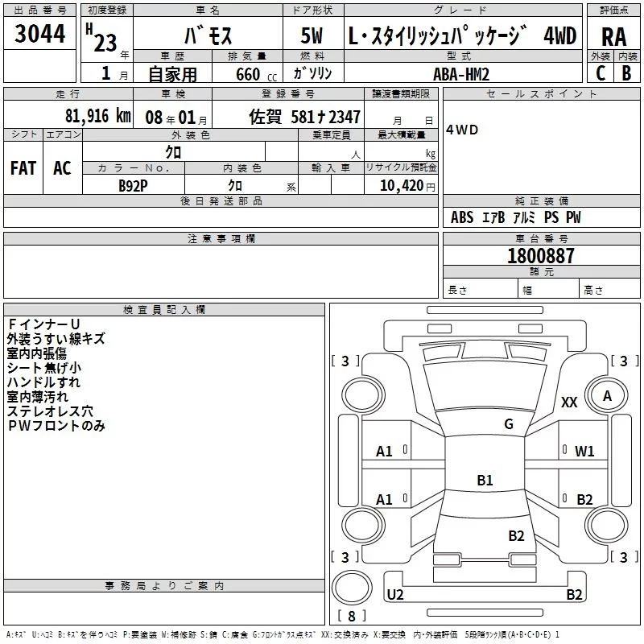Click the exterior color value クロ under 外装色

tap(173, 152)
